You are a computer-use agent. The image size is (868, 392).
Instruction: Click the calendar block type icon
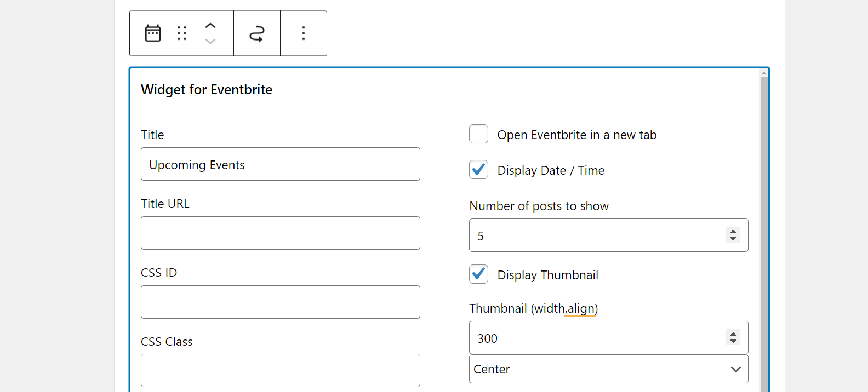click(153, 33)
